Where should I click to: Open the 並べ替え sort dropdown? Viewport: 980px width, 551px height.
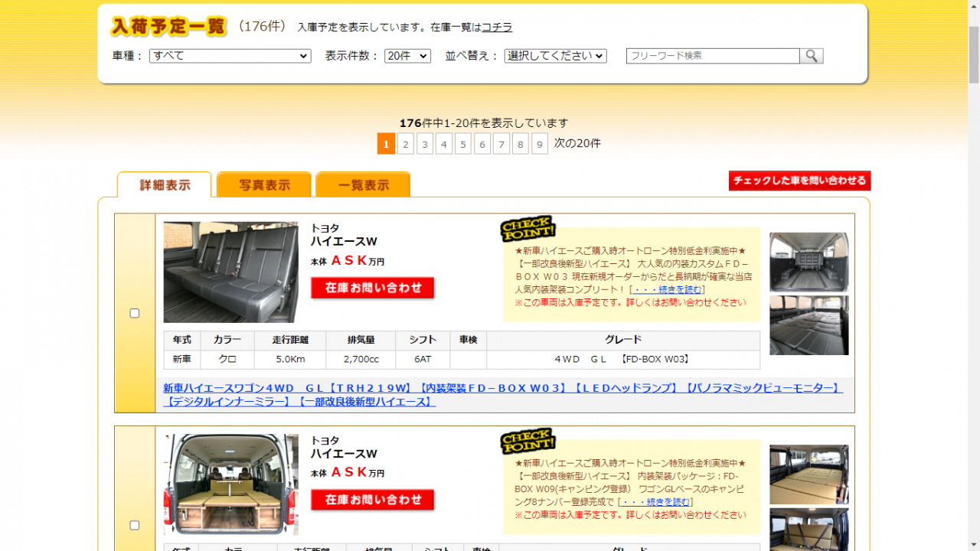coord(556,56)
